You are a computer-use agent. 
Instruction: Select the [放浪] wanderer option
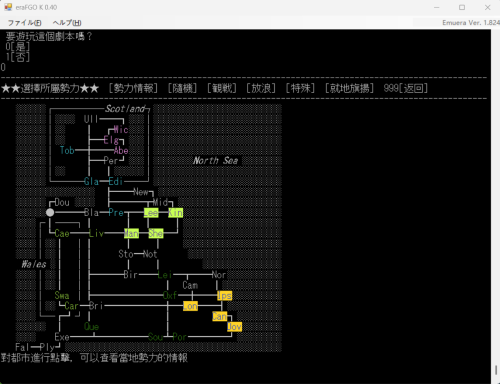(x=261, y=88)
